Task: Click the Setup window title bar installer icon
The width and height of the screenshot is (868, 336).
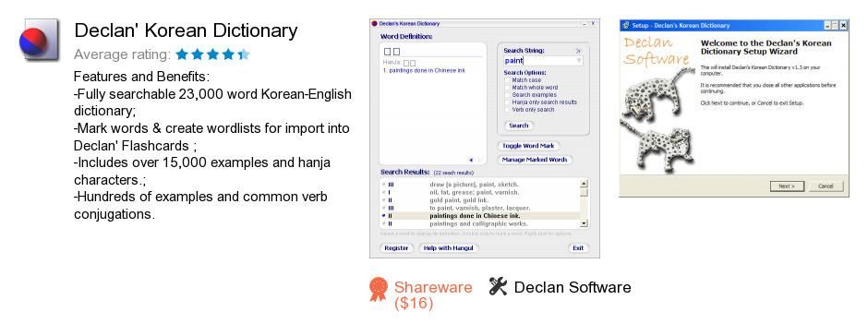Action: [626, 26]
